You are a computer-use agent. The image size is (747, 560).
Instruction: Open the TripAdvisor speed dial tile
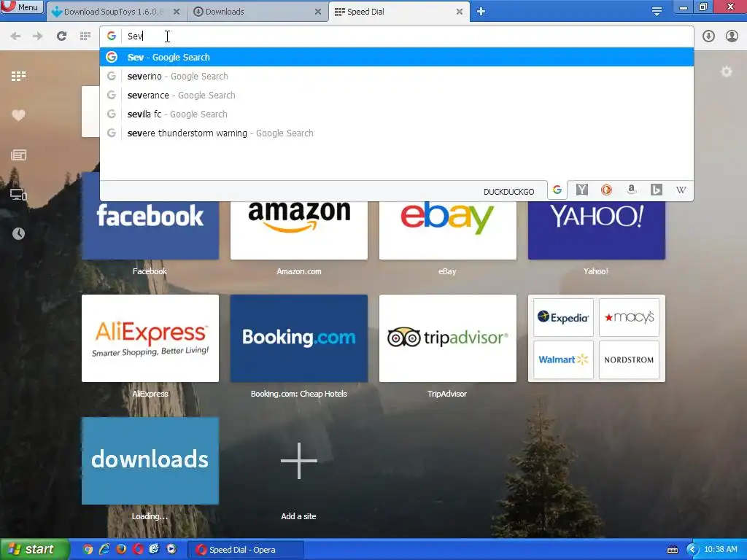(x=447, y=338)
